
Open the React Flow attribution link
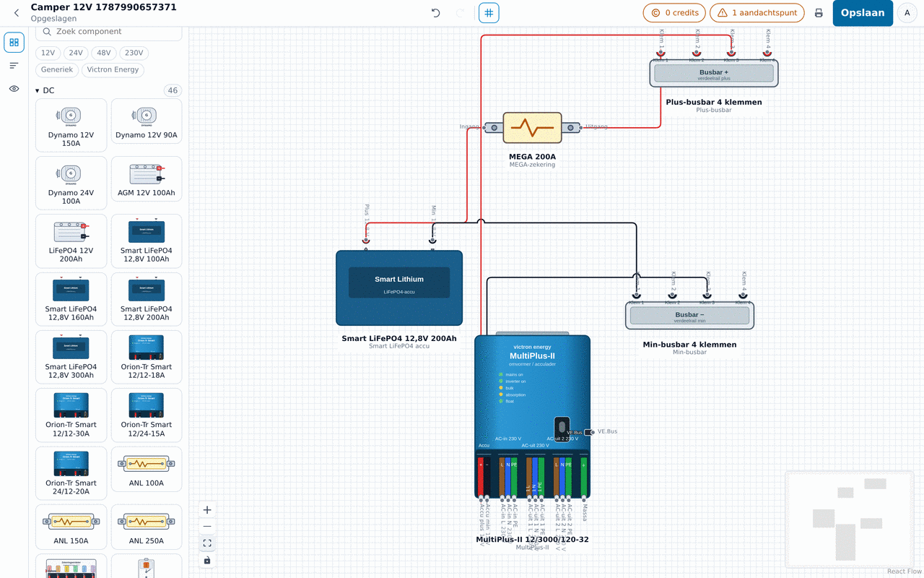pos(905,571)
